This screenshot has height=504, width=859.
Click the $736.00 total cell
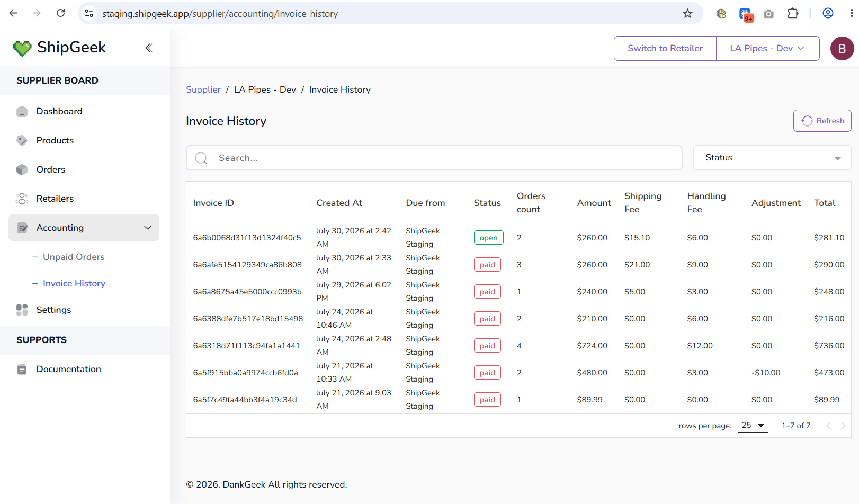tap(829, 346)
